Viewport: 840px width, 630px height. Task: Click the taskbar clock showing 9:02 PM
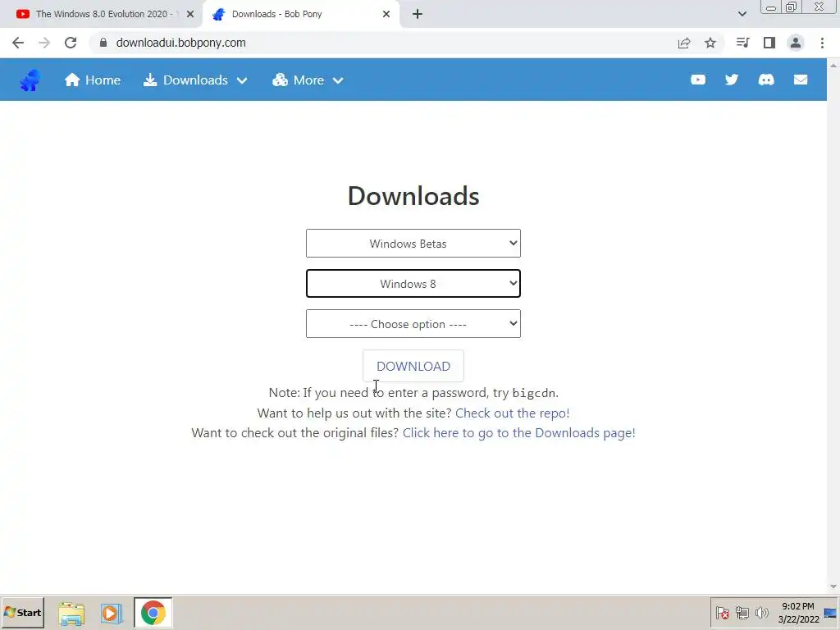point(797,612)
